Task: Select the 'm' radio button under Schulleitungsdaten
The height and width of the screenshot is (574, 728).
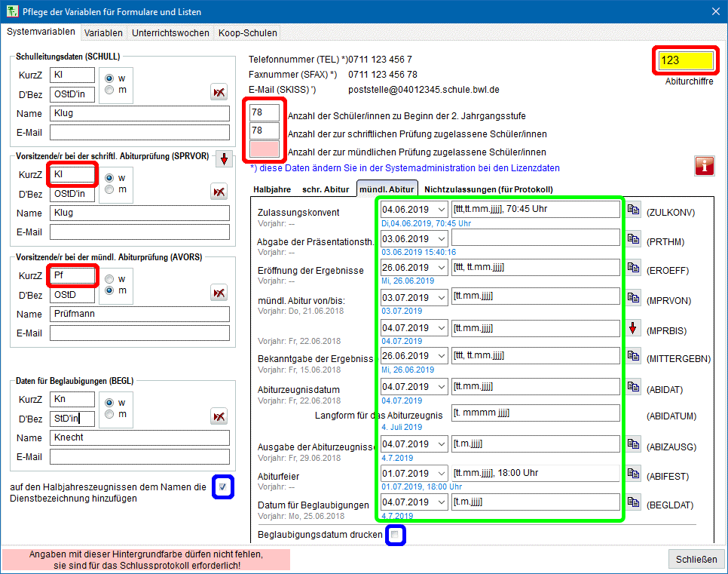Action: [110, 90]
